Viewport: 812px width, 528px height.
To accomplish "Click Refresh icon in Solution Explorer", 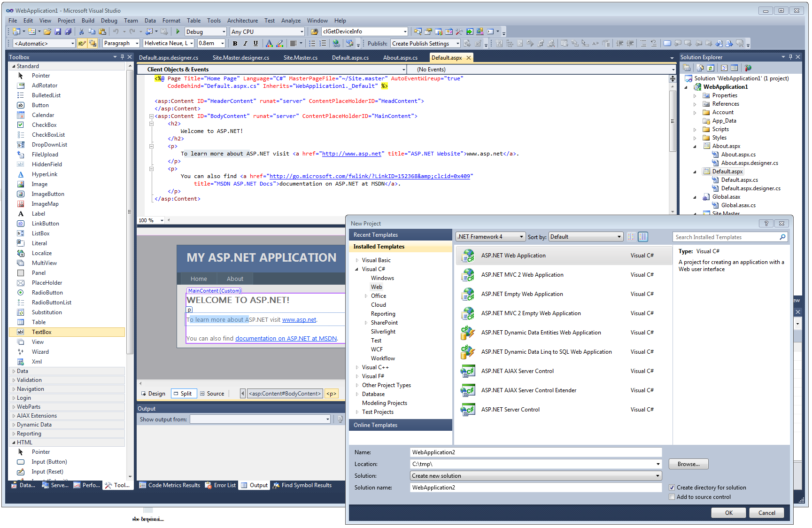I will pyautogui.click(x=711, y=68).
